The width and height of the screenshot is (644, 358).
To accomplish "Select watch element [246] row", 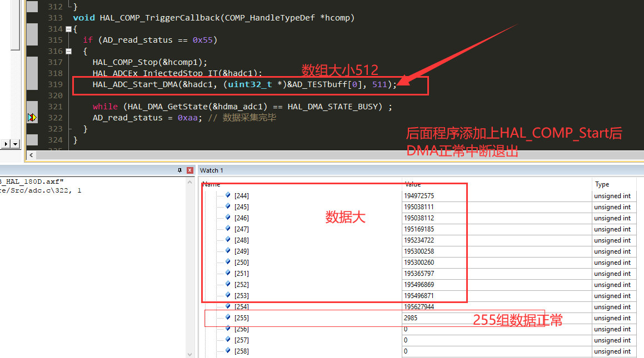I will [417, 218].
